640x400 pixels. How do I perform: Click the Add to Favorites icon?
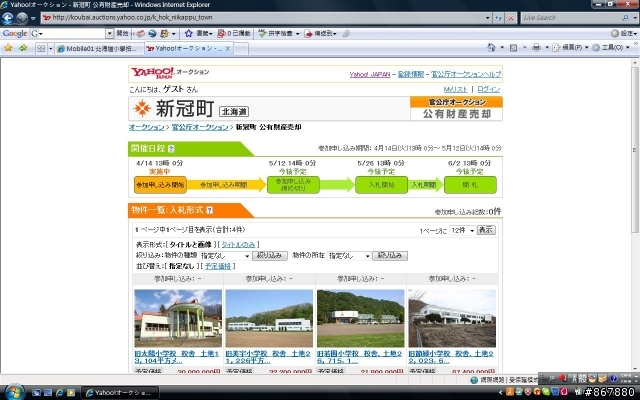click(x=23, y=48)
